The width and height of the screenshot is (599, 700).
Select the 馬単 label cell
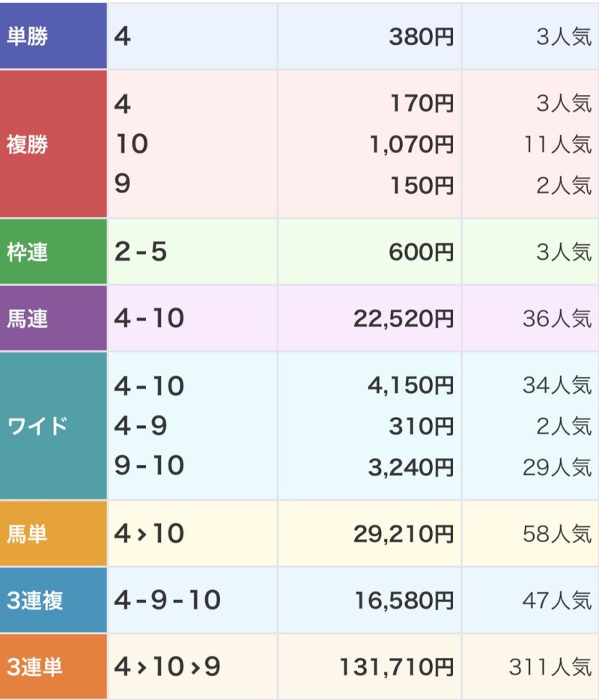click(52, 534)
